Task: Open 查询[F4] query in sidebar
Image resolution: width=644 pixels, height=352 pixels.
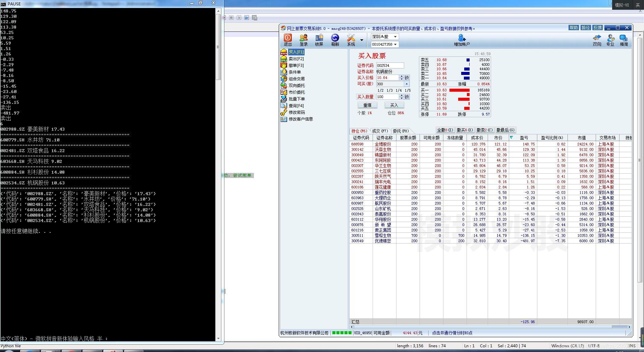Action: point(296,106)
